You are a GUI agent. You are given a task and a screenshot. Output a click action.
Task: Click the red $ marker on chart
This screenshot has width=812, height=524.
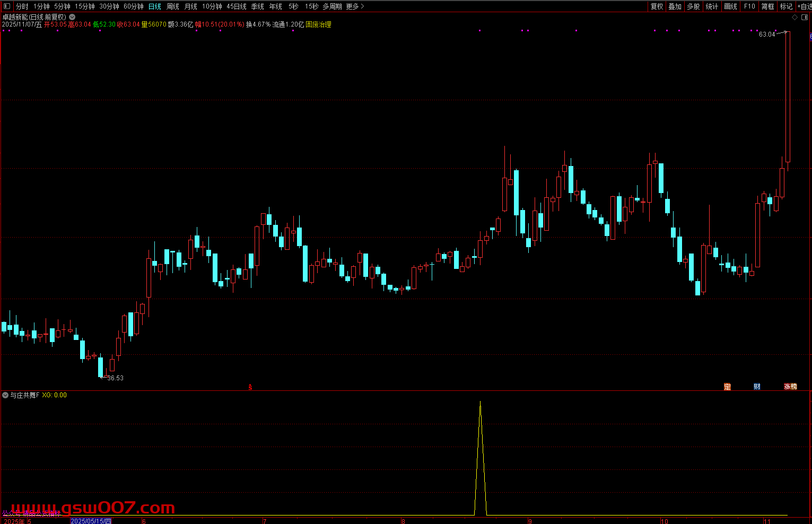coord(250,388)
